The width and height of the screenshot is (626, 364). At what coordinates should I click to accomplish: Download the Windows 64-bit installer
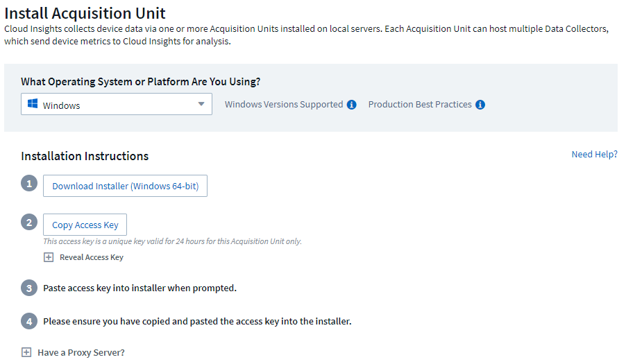click(125, 186)
